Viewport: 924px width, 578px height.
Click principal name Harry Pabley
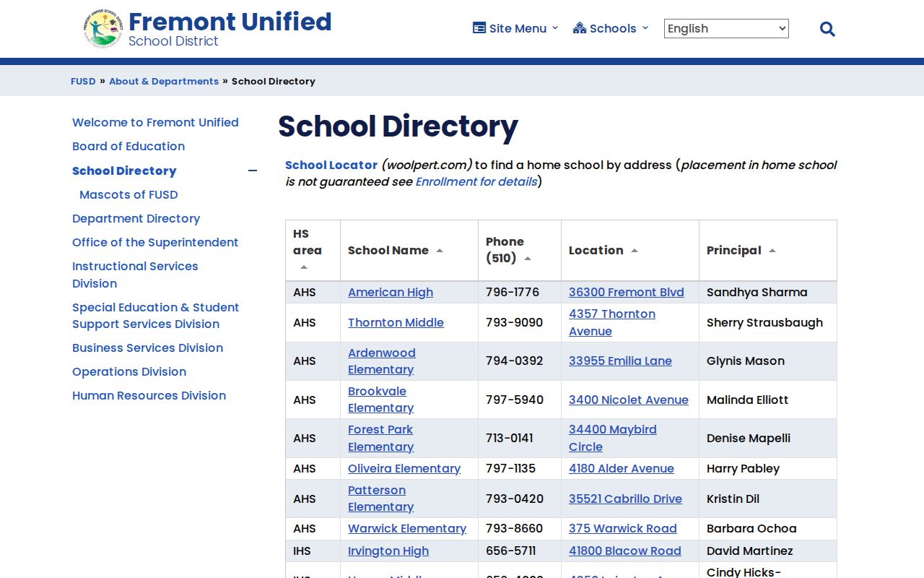click(744, 468)
